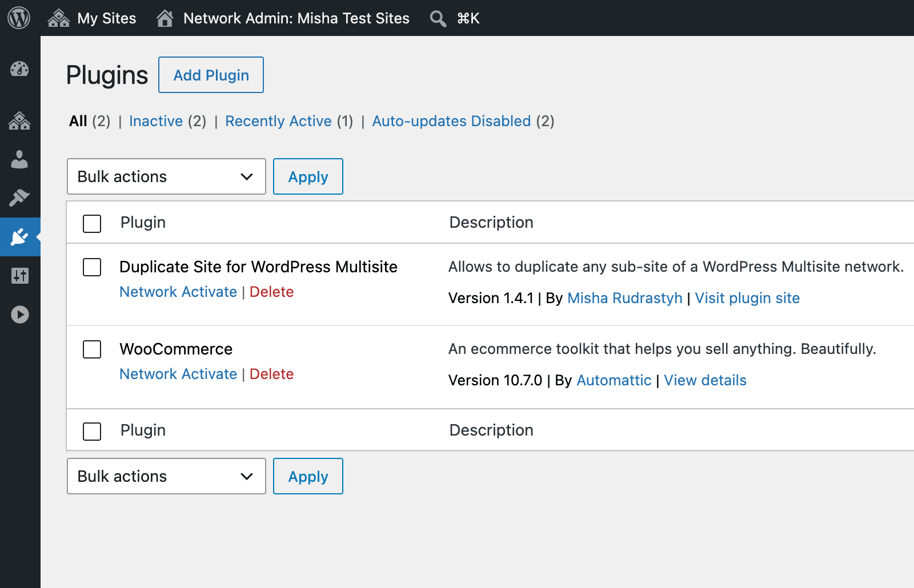Click the Add Plugin button
Viewport: 914px width, 588px height.
(x=211, y=75)
